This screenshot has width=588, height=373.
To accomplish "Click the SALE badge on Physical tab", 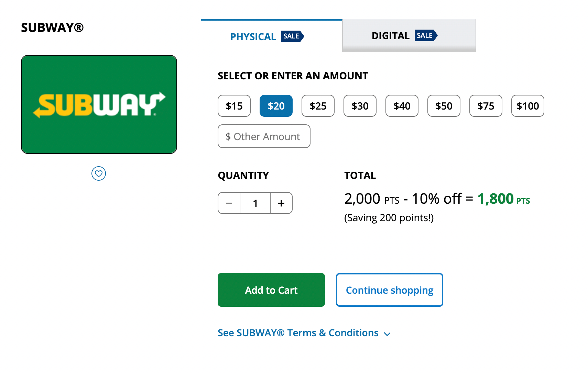I will [292, 36].
